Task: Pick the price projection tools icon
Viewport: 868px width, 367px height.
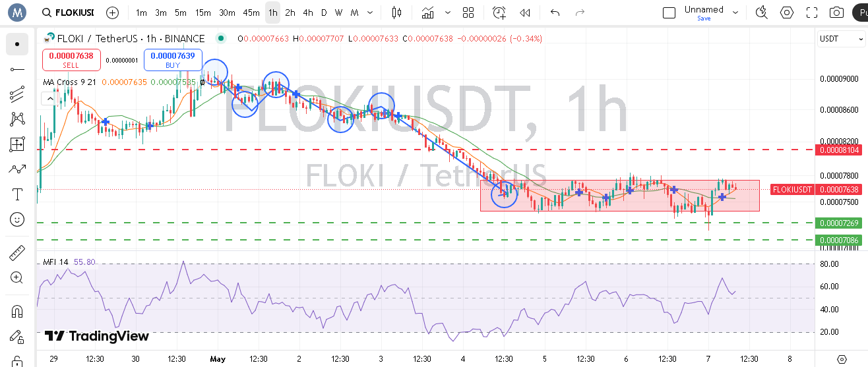Action: coord(17,144)
